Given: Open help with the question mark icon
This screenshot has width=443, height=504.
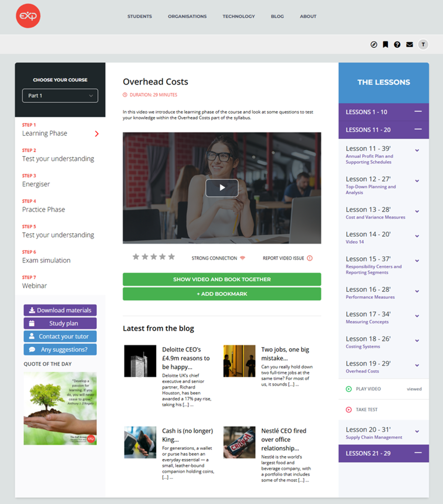Looking at the screenshot, I should point(397,45).
